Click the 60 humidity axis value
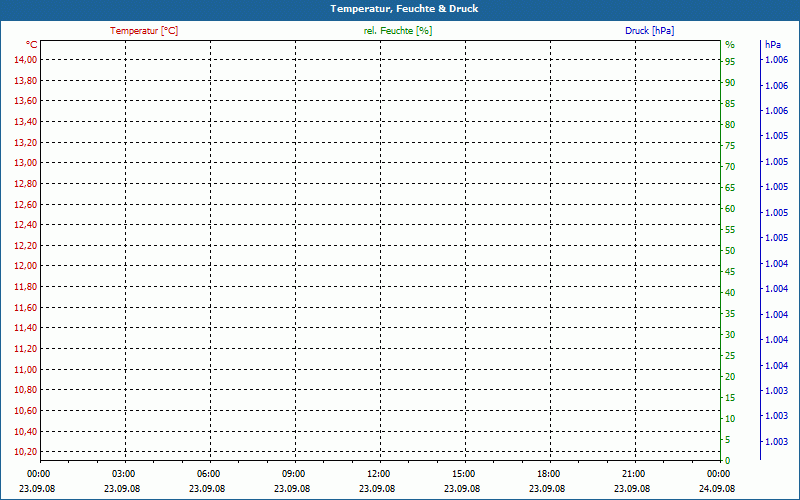Screen dimensions: 800x500 click(x=730, y=209)
